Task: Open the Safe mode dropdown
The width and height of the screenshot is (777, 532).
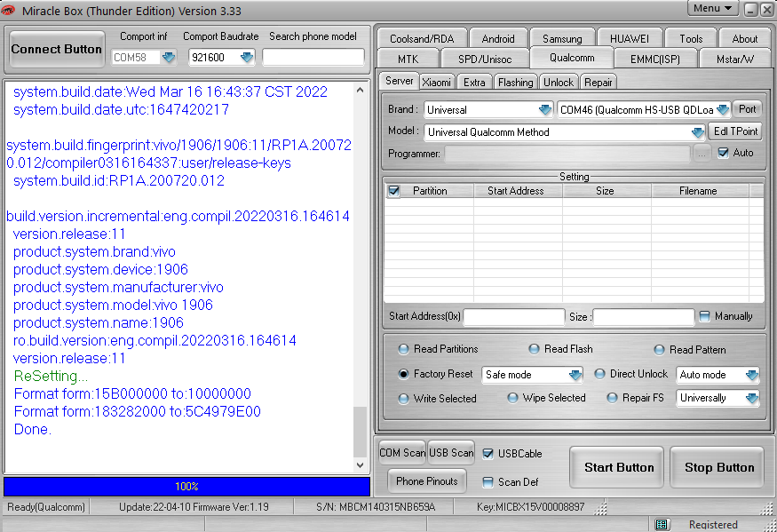Action: point(575,375)
